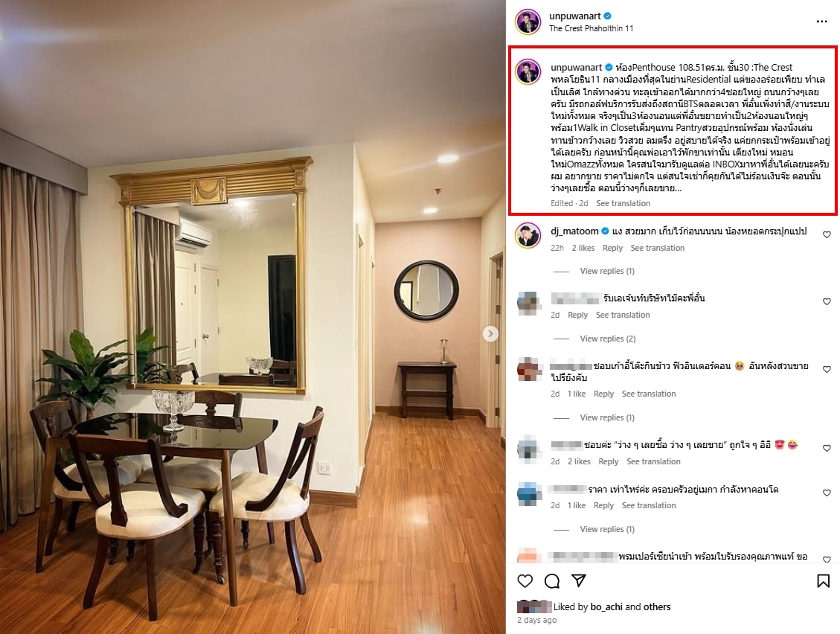Like the comment asking about agent companies
The height and width of the screenshot is (634, 840).
click(x=827, y=301)
